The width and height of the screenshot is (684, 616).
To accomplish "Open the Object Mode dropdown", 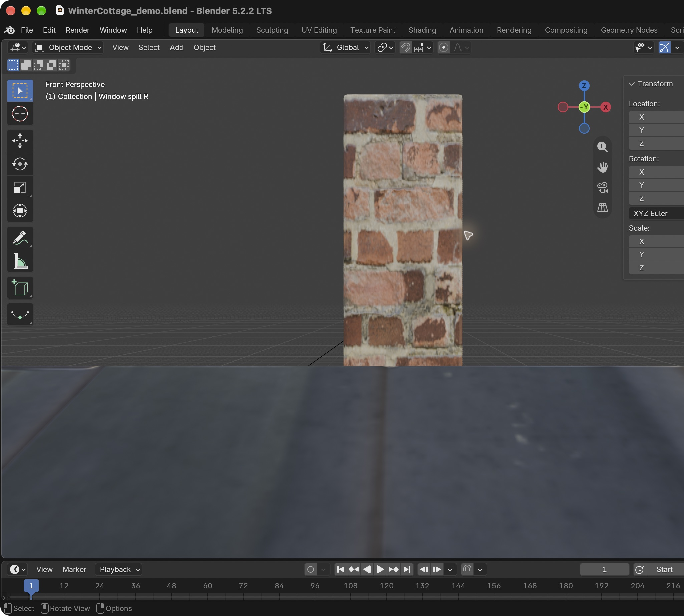I will (68, 47).
